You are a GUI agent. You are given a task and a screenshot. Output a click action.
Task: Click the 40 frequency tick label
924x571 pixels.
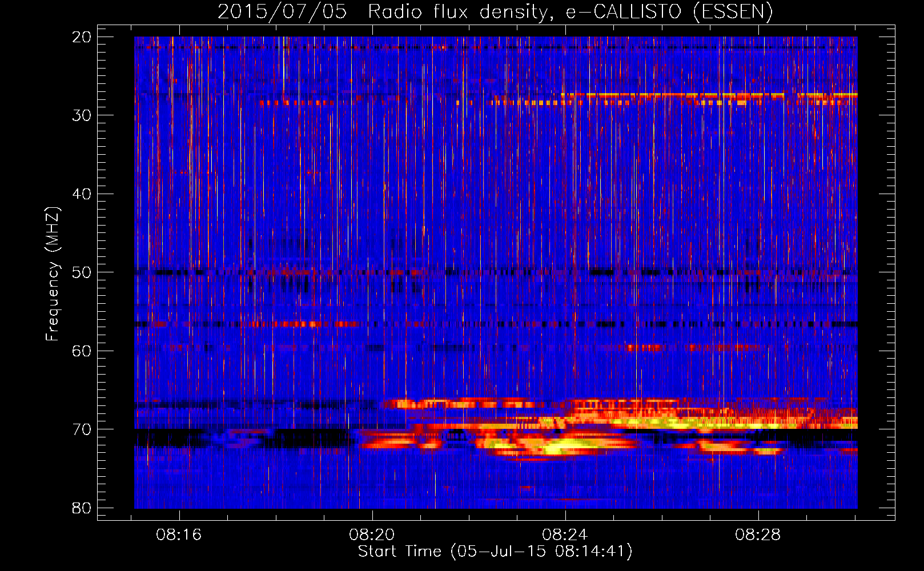pyautogui.click(x=82, y=194)
